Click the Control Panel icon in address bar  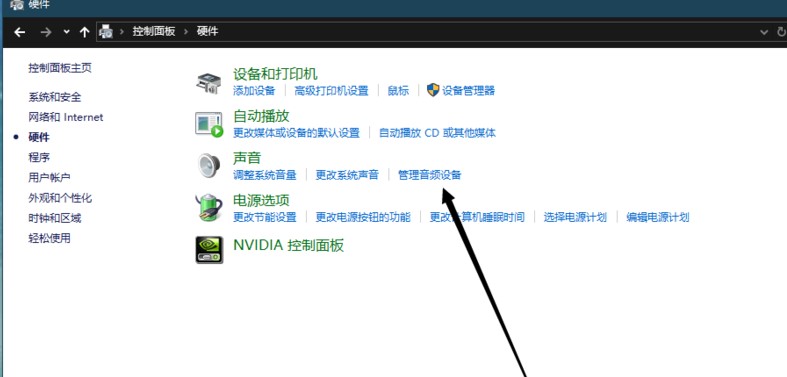click(106, 32)
